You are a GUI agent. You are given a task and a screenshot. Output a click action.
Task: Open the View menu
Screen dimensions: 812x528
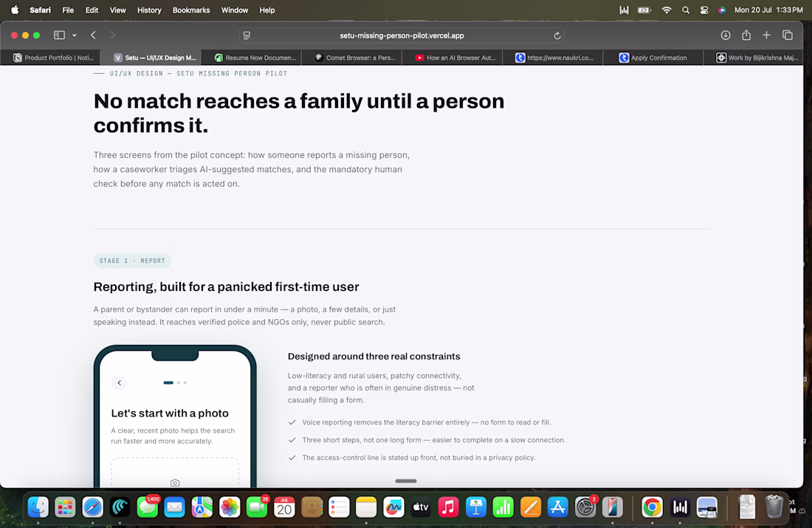click(x=117, y=10)
